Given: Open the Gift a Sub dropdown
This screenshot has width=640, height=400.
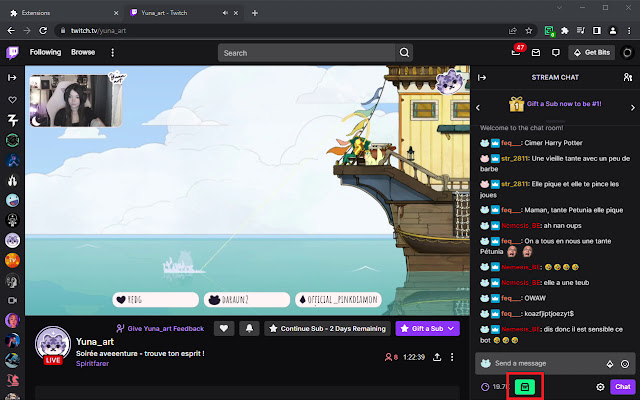Looking at the screenshot, I should tap(427, 328).
